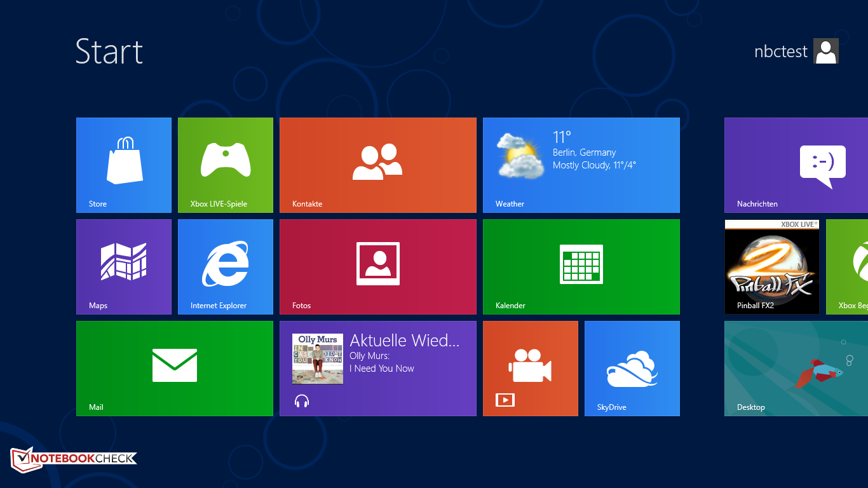This screenshot has width=868, height=488.
Task: Click the 'I Need You Now' song title
Action: (x=382, y=369)
